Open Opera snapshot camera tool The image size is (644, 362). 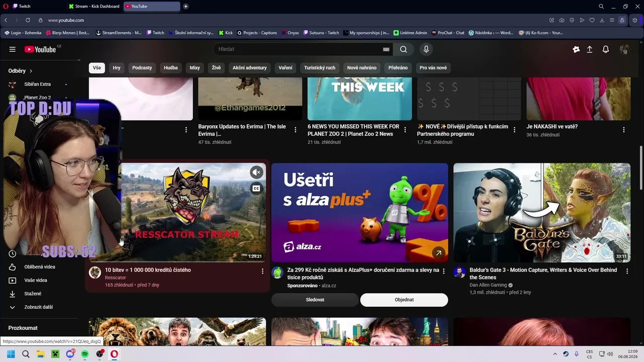(561, 20)
